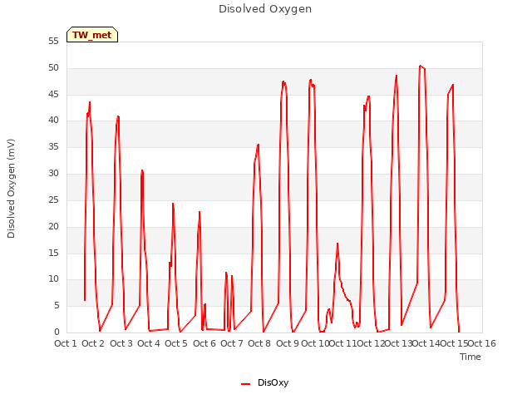The height and width of the screenshot is (399, 532).
Task: Click the 'Oct 2' x-axis label
Action: point(93,343)
